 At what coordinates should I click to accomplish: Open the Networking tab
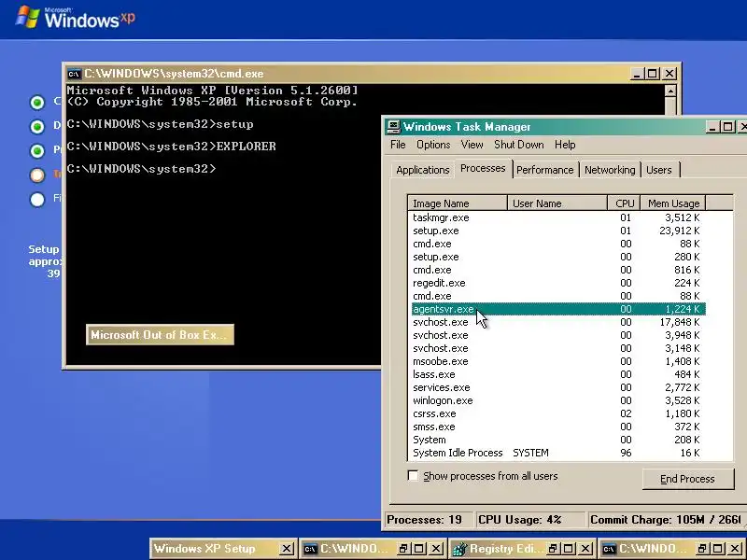pos(610,170)
